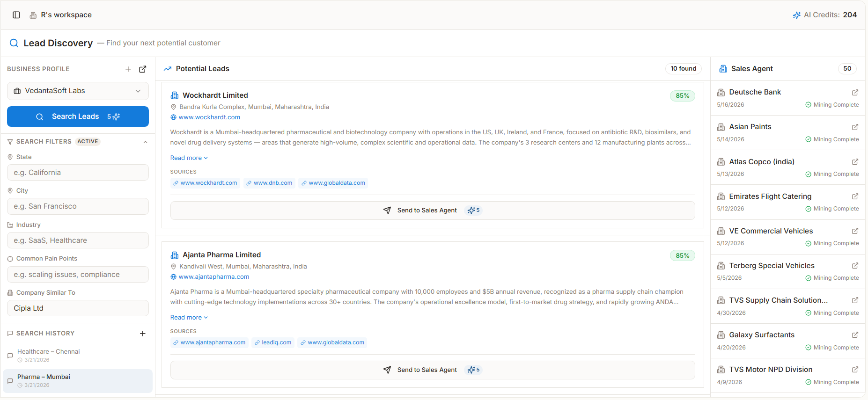Click the 10 found badge
Viewport: 868px width, 400px height.
684,69
